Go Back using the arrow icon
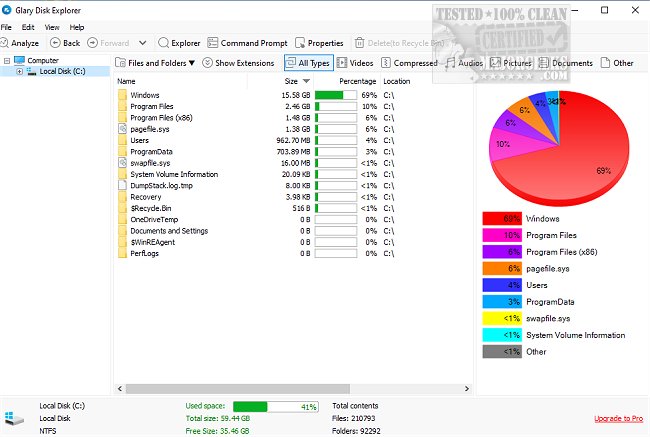The height and width of the screenshot is (437, 650). [55, 43]
